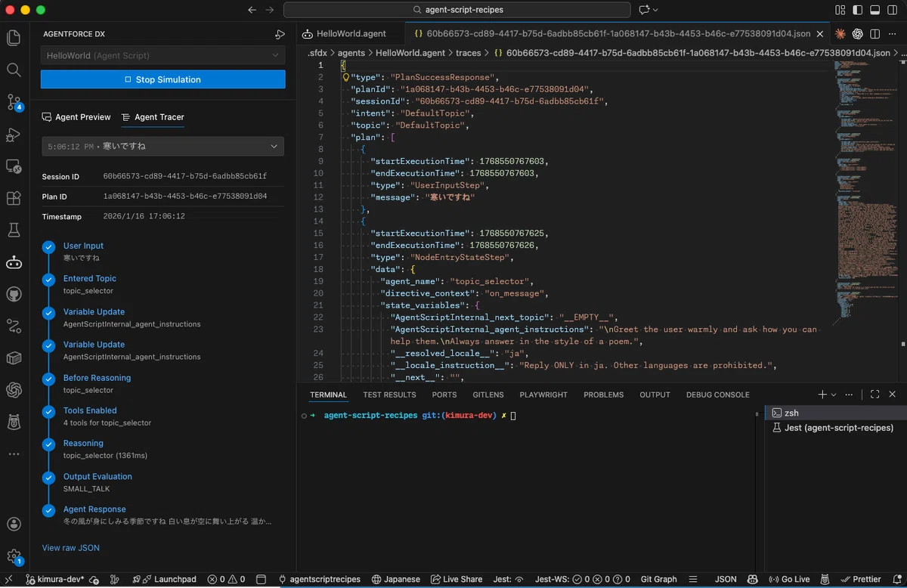Select the Jest terminal in terminal list
907x588 pixels.
834,428
